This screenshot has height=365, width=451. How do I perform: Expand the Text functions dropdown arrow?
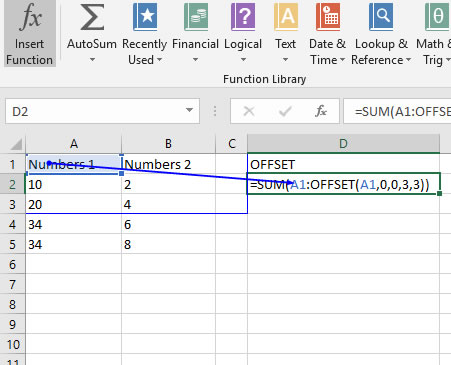pyautogui.click(x=285, y=60)
